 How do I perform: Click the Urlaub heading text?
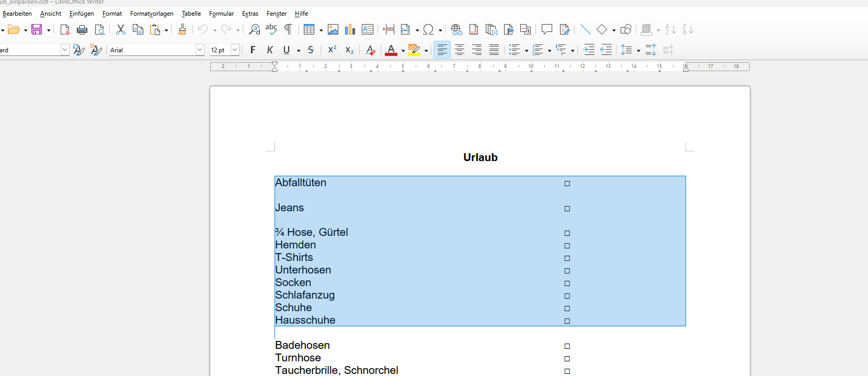(481, 157)
